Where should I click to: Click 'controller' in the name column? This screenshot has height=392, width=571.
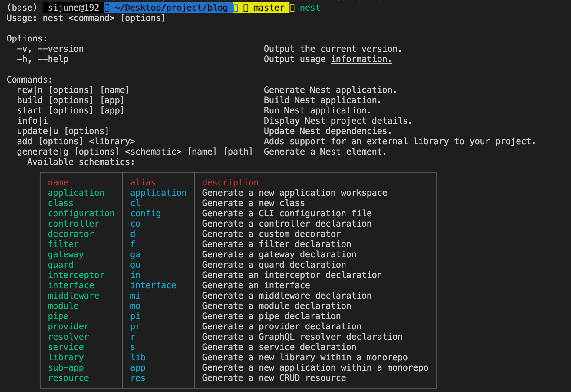coord(74,224)
